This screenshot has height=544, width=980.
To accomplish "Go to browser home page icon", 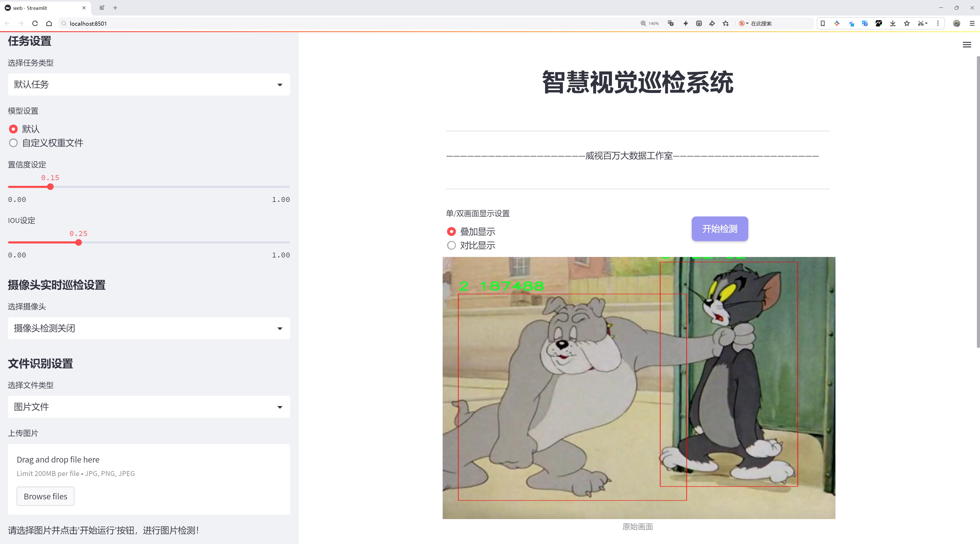I will pyautogui.click(x=49, y=24).
